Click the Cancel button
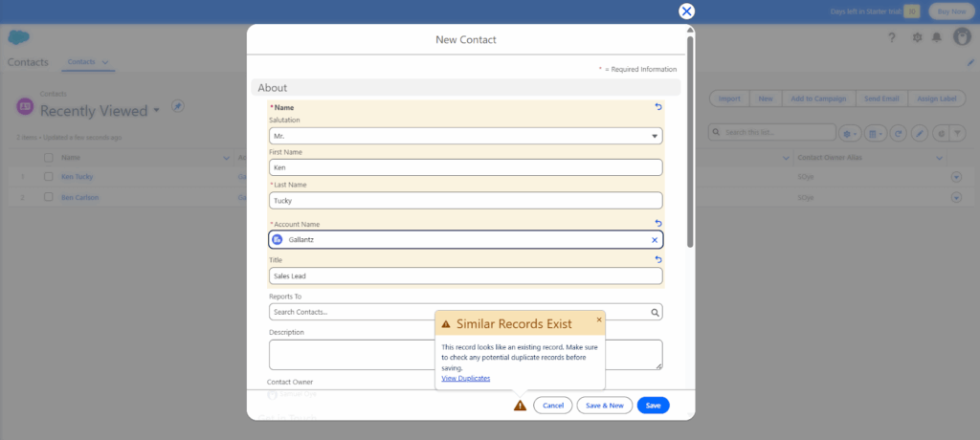Viewport: 980px width, 440px height. click(x=553, y=406)
